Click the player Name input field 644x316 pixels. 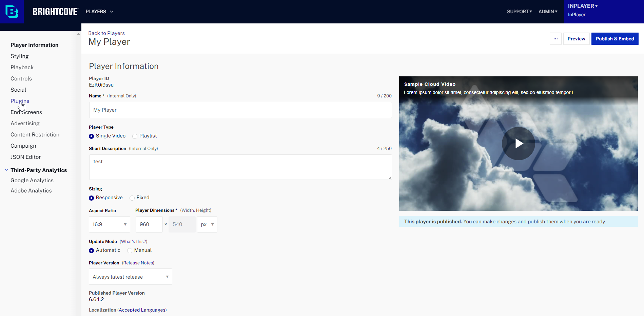point(240,110)
